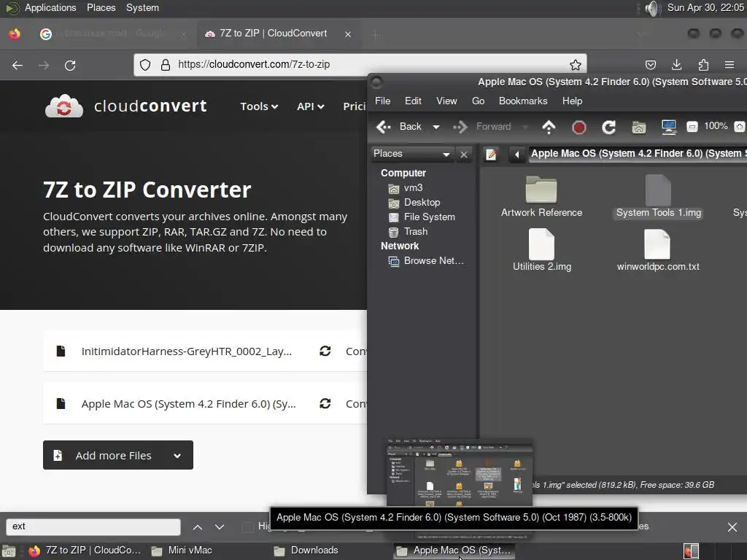This screenshot has width=747, height=560.
Task: Click the Save to Pocket icon
Action: [650, 65]
